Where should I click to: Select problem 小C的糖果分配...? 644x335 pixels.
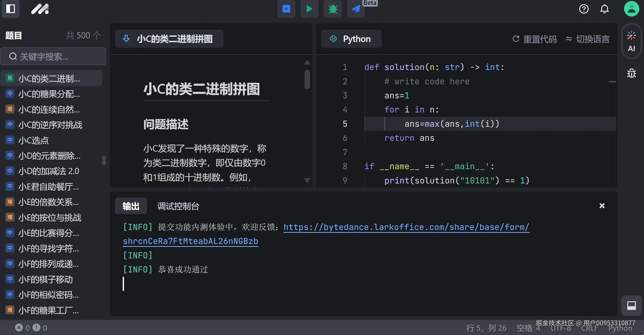click(x=51, y=94)
